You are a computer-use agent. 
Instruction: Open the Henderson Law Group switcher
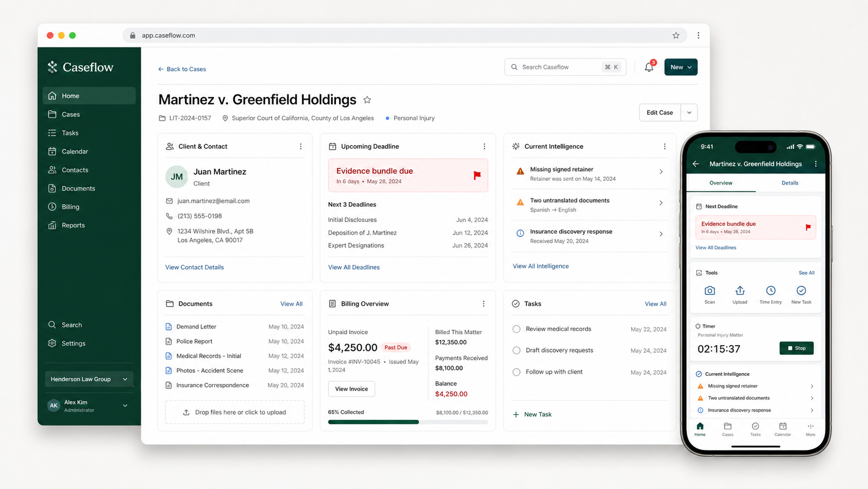click(x=89, y=379)
